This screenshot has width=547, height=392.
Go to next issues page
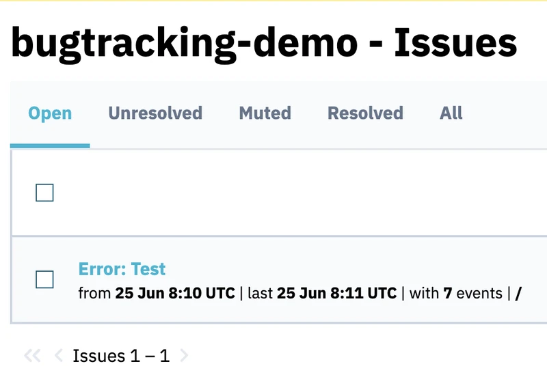click(x=184, y=356)
